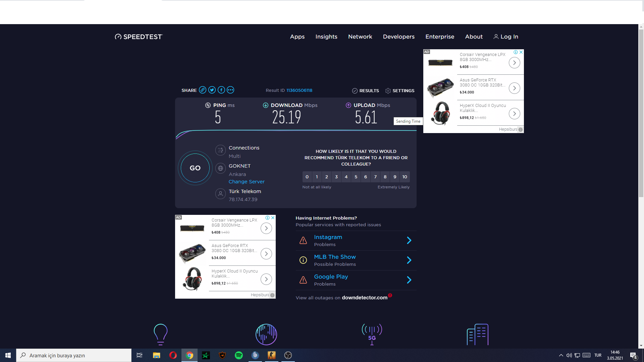644x362 pixels.
Task: Expand Google Play problems chevron
Action: coord(409,280)
